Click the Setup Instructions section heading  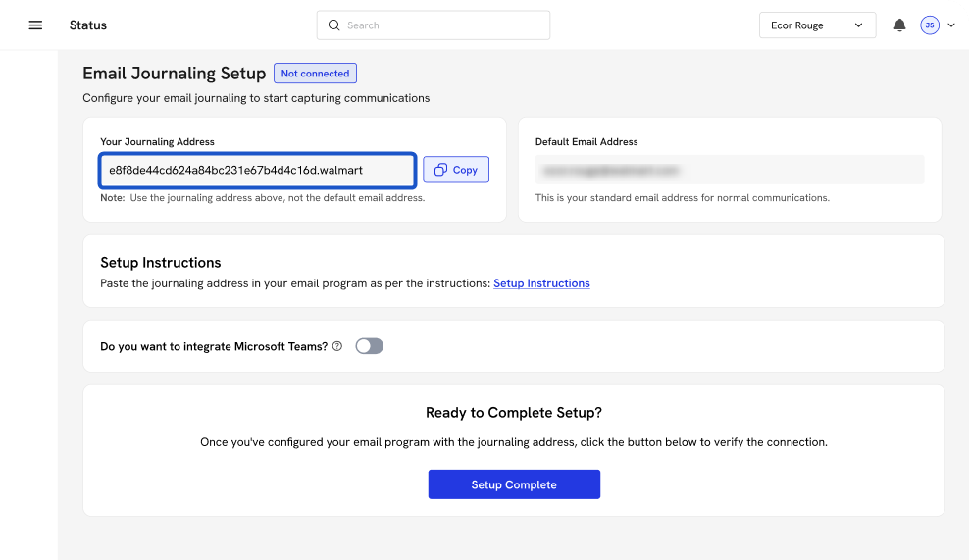coord(160,263)
